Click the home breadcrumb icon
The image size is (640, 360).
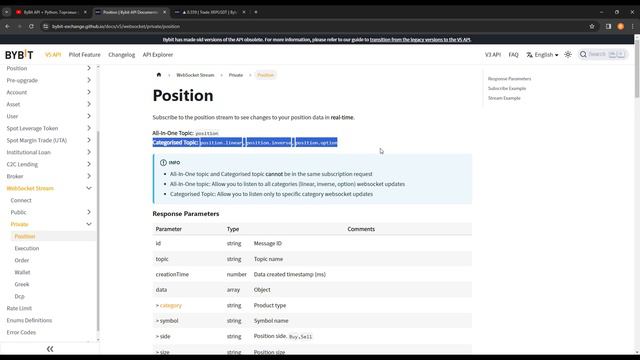[159, 75]
